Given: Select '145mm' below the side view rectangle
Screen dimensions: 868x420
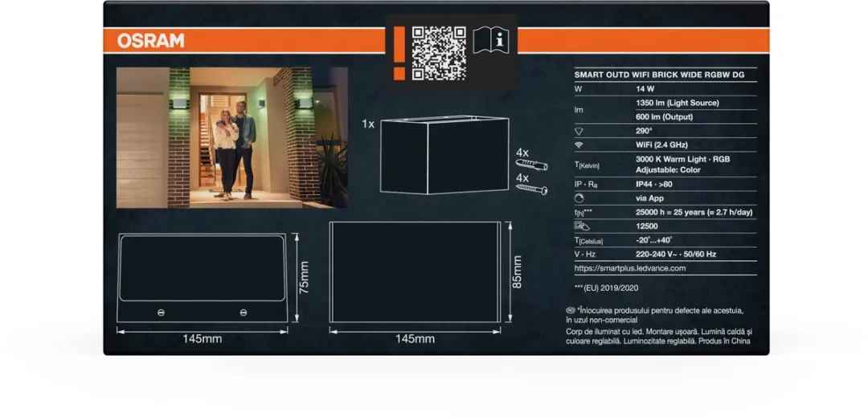Looking at the screenshot, I should pos(415,339).
